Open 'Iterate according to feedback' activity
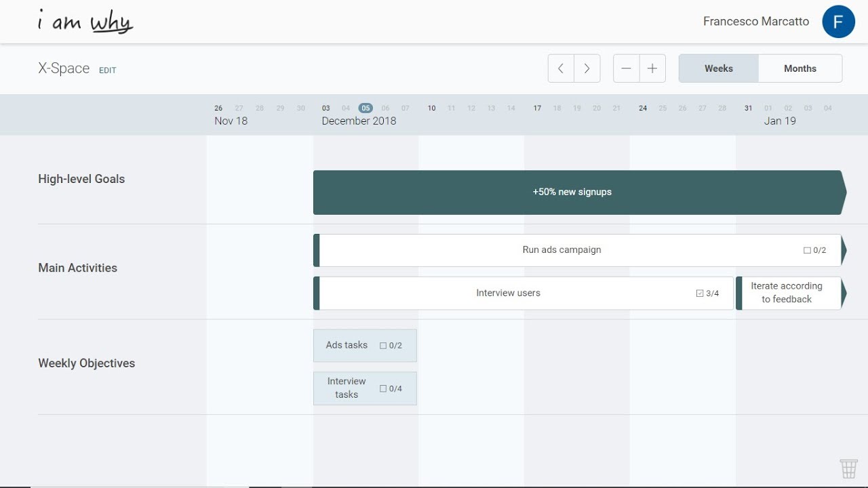The height and width of the screenshot is (488, 868). pyautogui.click(x=791, y=293)
